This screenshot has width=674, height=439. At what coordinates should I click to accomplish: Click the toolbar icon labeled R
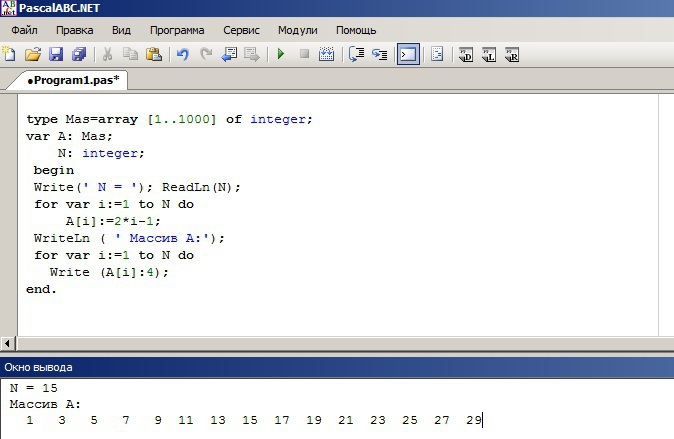tap(512, 54)
